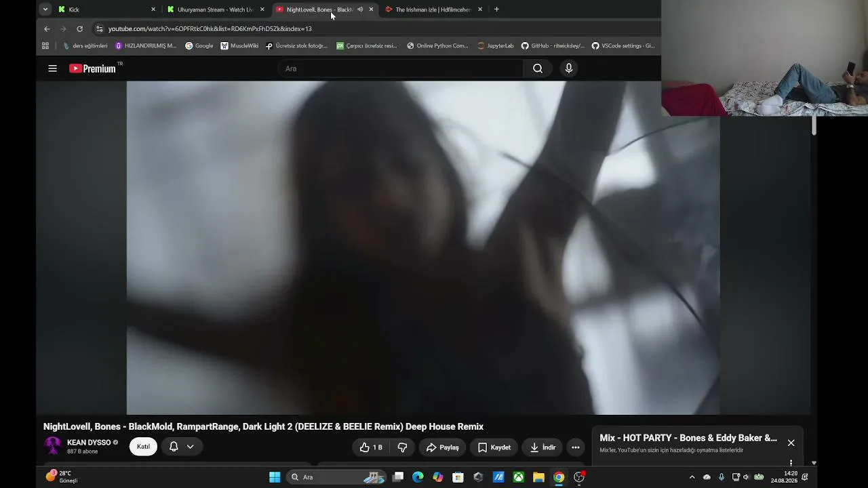Open the tab search dropdown
The height and width of the screenshot is (488, 868).
[x=45, y=9]
